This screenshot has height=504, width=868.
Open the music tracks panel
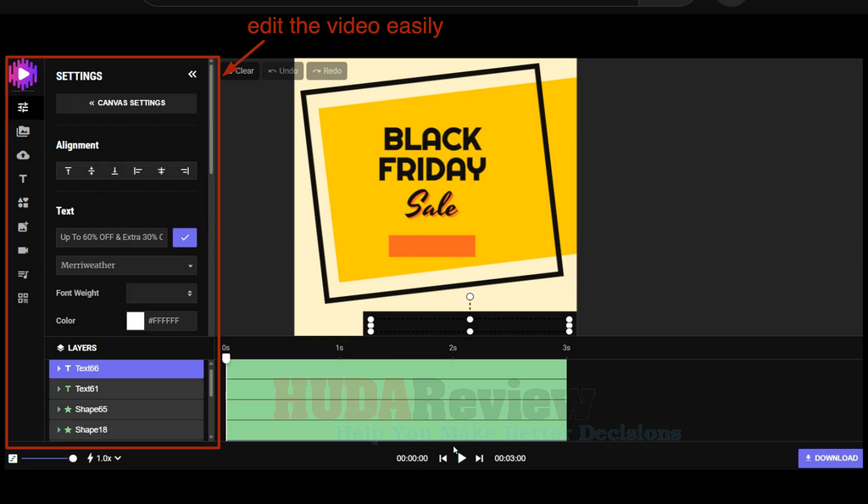click(23, 273)
